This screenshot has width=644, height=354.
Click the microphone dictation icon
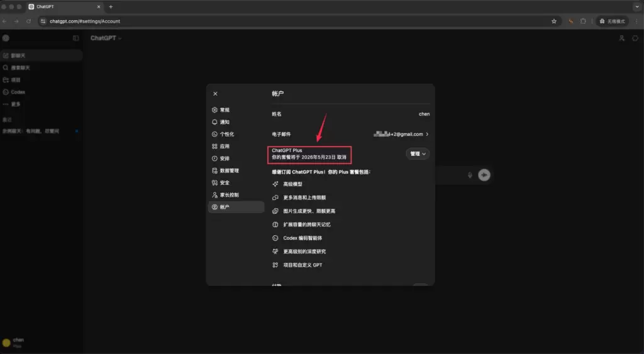click(x=470, y=175)
